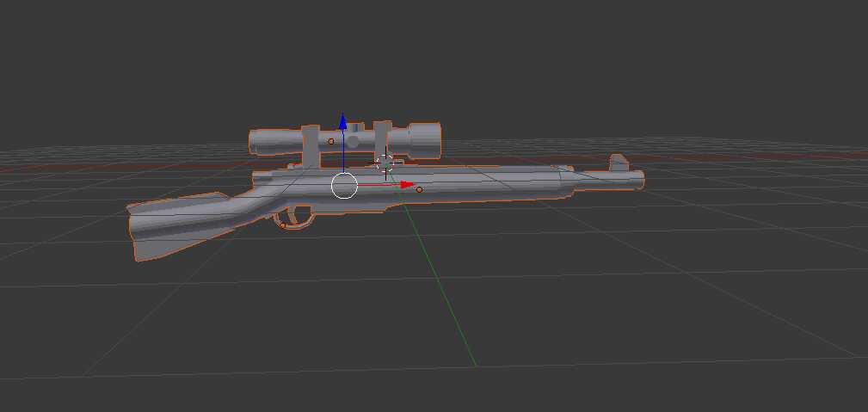Click the blue Z-axis arrow of the gizmo
This screenshot has height=412, width=868.
[342, 122]
